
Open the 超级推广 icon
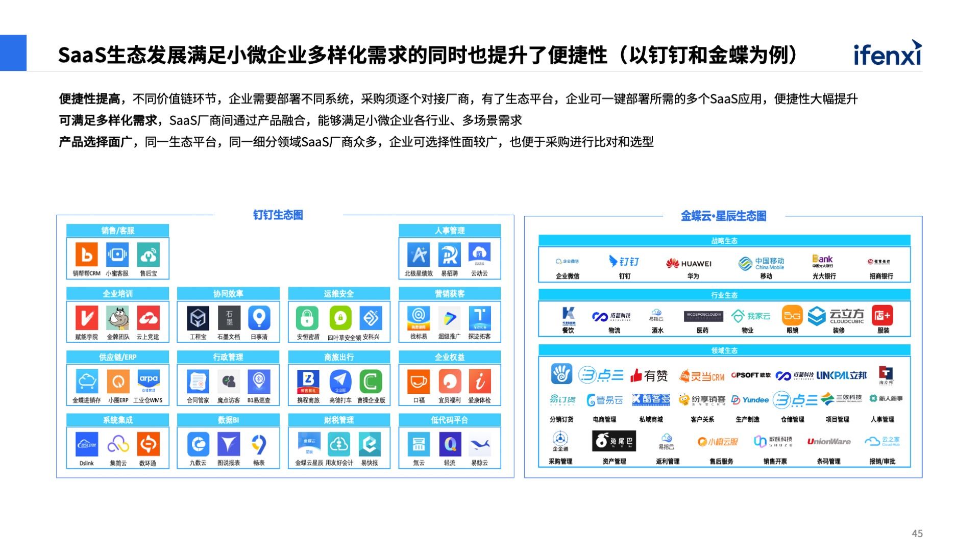pos(449,318)
